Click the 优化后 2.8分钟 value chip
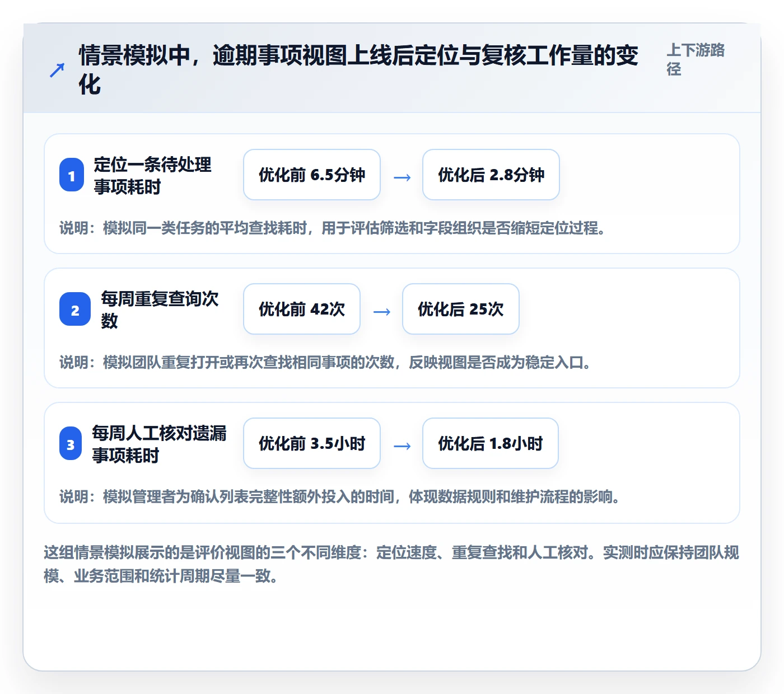 pos(491,175)
